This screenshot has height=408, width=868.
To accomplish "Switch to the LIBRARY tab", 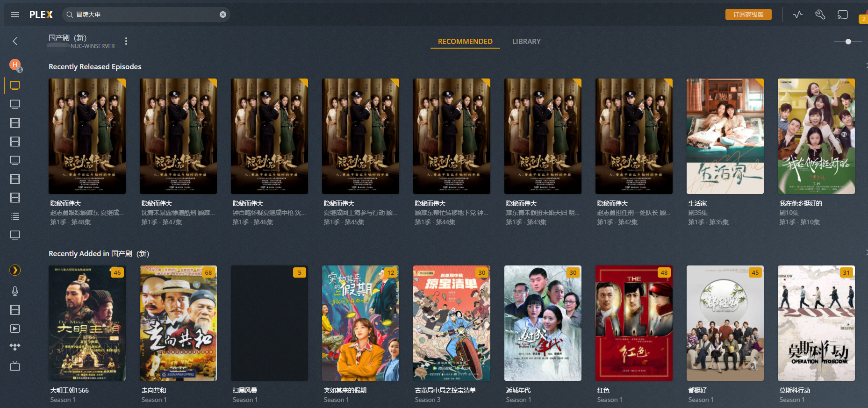I will tap(526, 42).
